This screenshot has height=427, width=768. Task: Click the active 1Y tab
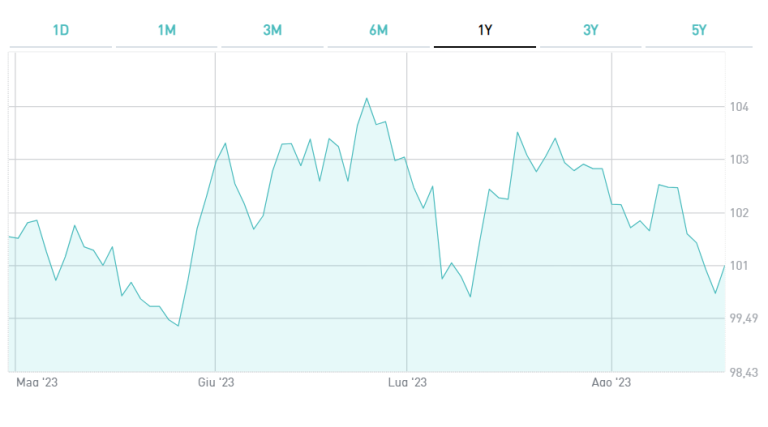click(485, 30)
